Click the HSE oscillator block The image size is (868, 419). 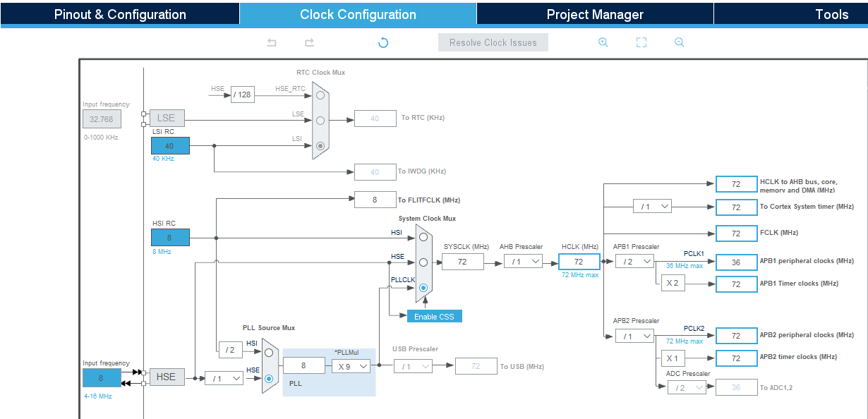[x=166, y=377]
